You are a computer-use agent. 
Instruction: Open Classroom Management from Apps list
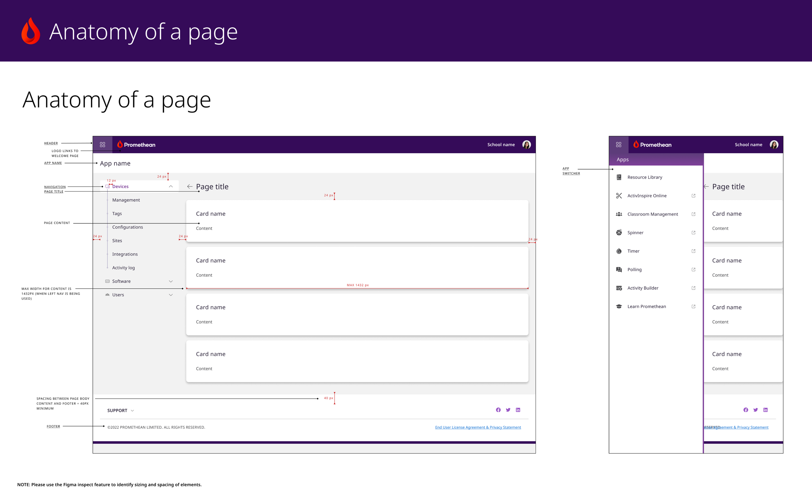point(652,214)
